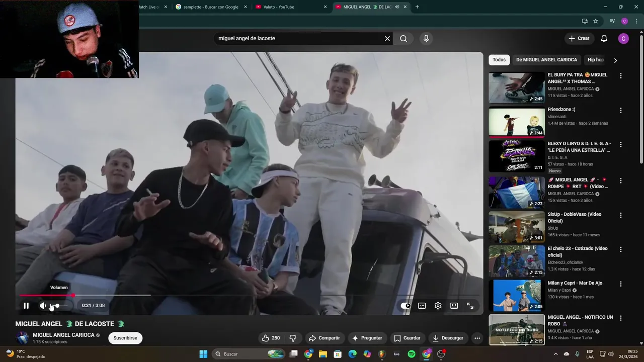This screenshot has height=362, width=644.
Task: Enter fullscreen mode in the player
Action: [470, 306]
